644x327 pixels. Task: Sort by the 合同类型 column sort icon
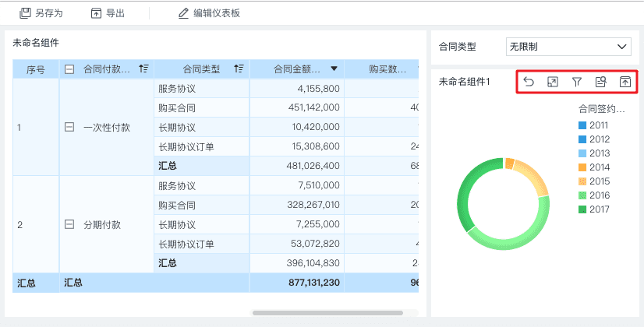239,69
